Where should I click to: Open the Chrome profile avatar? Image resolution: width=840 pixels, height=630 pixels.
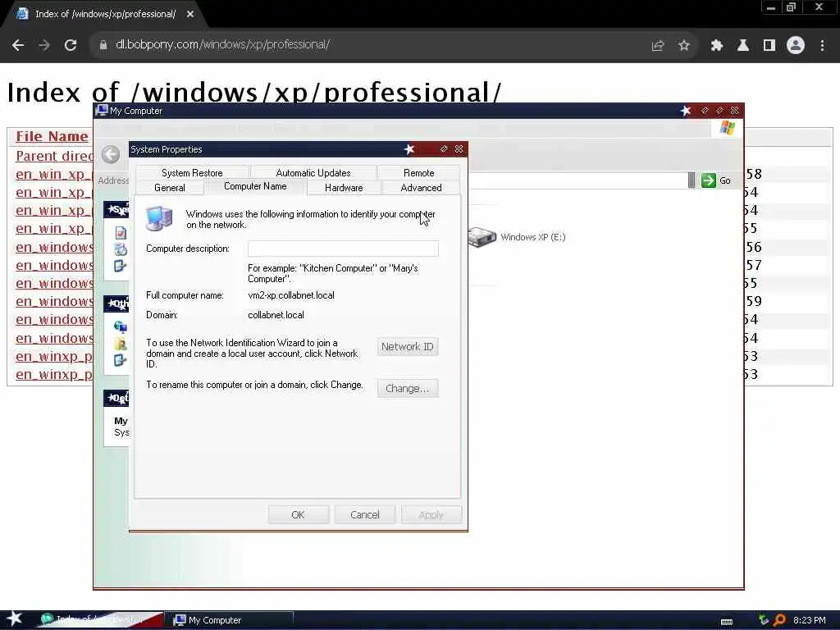796,46
